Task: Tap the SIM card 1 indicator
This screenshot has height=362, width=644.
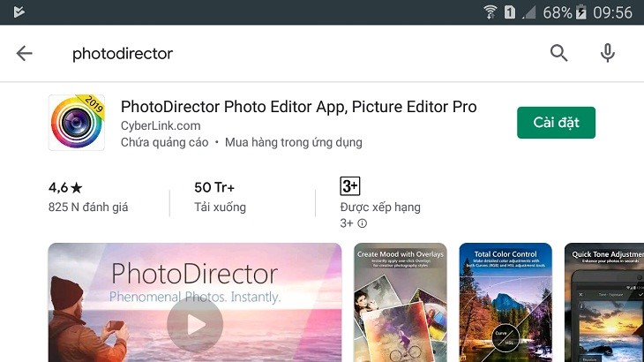Action: (x=510, y=11)
